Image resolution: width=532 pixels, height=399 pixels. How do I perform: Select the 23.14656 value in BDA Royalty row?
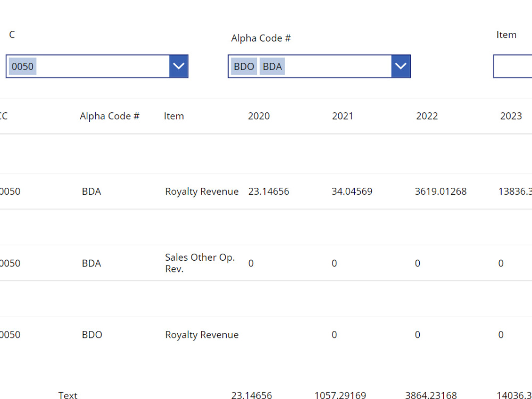[269, 192]
